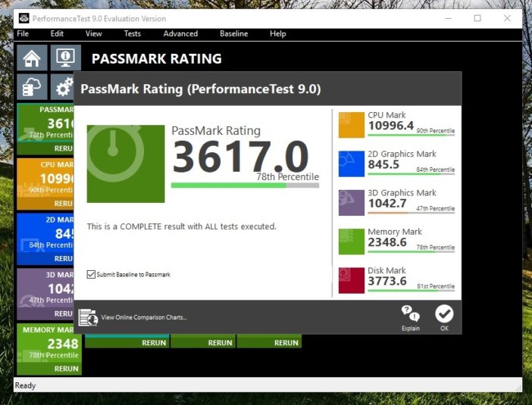
Task: Click the Memory Mark 2348.6 value
Action: (387, 242)
